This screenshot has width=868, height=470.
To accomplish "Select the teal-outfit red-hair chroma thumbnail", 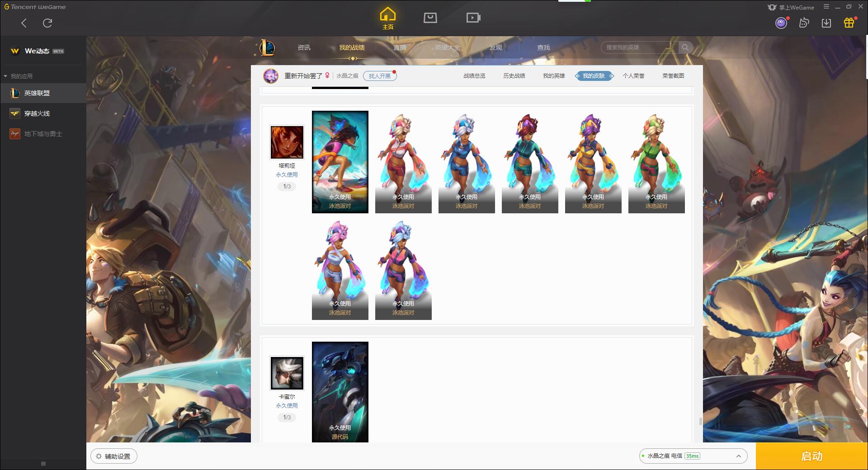I will 530,162.
